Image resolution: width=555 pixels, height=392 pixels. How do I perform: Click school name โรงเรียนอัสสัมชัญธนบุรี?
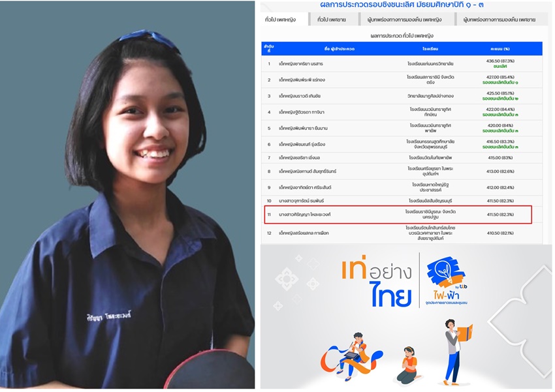430,201
